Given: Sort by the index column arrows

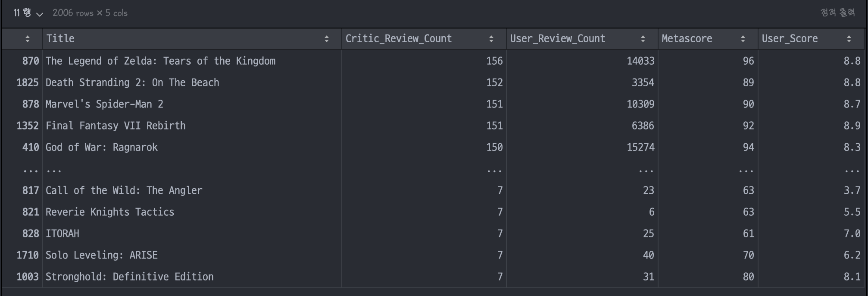Looking at the screenshot, I should click(28, 39).
